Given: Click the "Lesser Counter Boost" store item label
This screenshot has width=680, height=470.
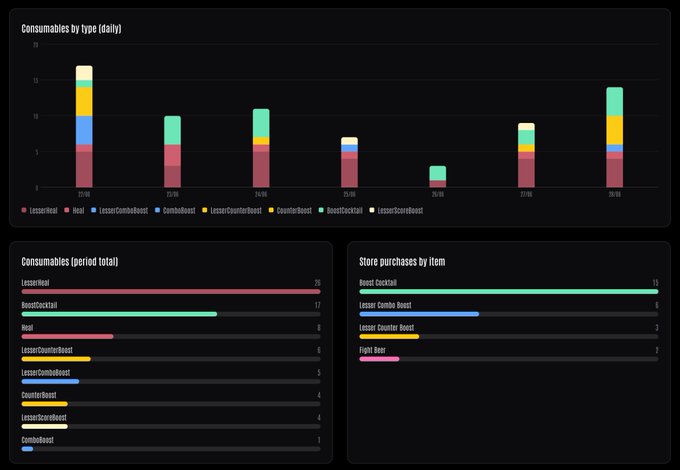Looking at the screenshot, I should pos(386,328).
